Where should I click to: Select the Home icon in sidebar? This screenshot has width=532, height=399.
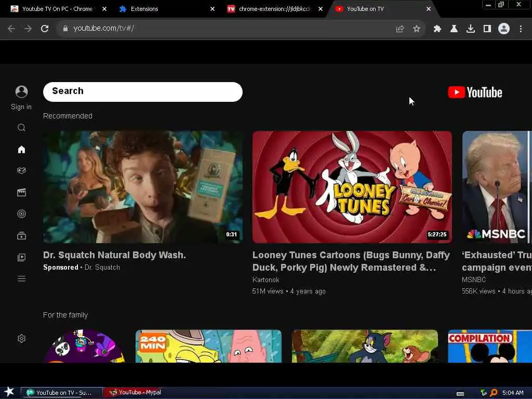pyautogui.click(x=21, y=150)
